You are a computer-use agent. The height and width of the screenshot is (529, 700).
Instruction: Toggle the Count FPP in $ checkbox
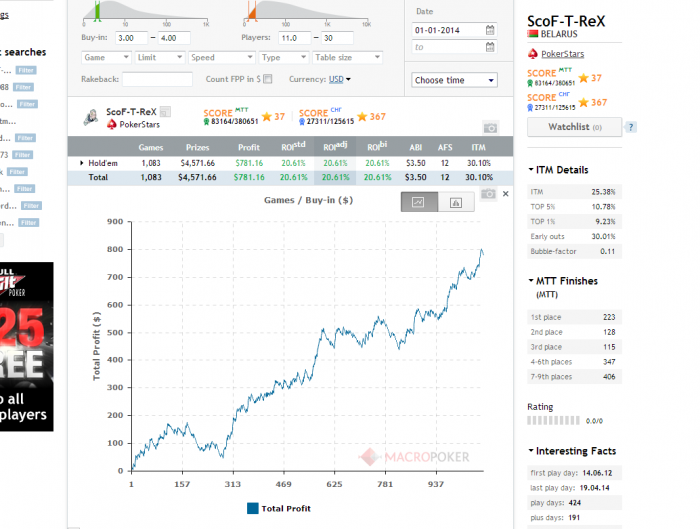click(268, 79)
